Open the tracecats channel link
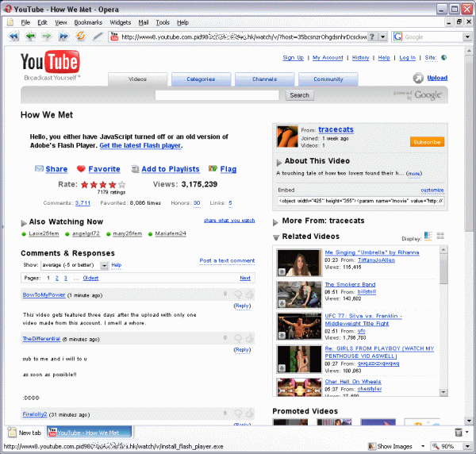 (x=336, y=129)
